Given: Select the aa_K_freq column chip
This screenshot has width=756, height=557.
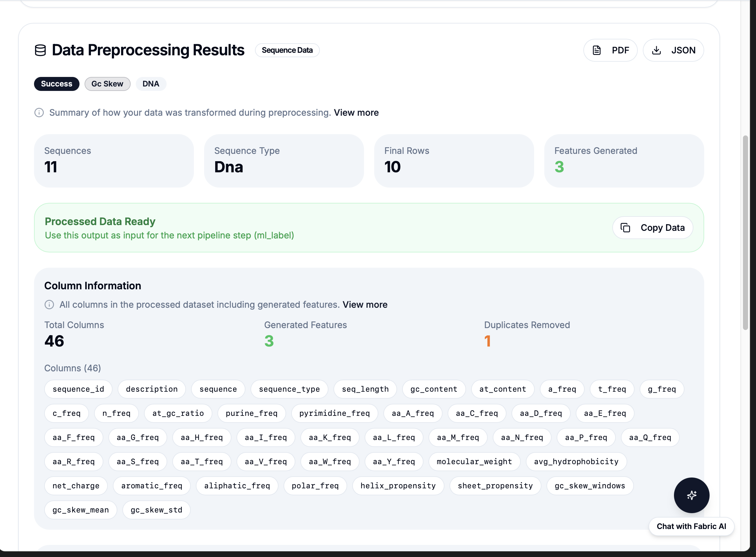Looking at the screenshot, I should coord(330,438).
